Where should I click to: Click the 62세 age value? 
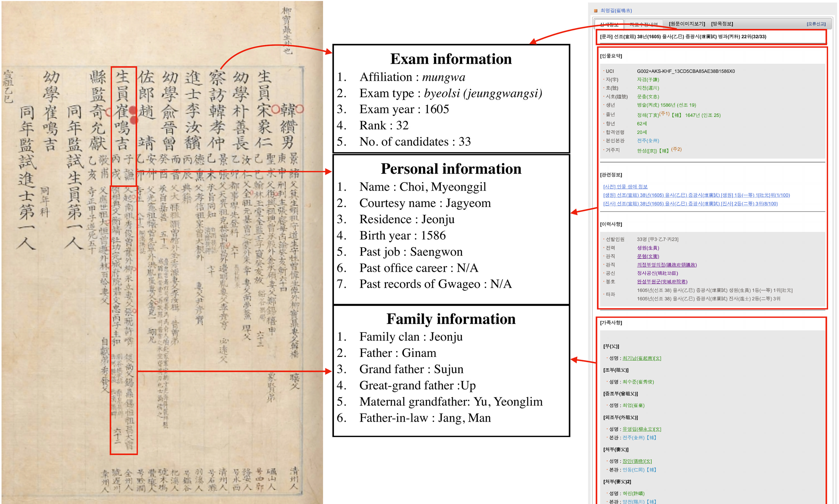641,124
